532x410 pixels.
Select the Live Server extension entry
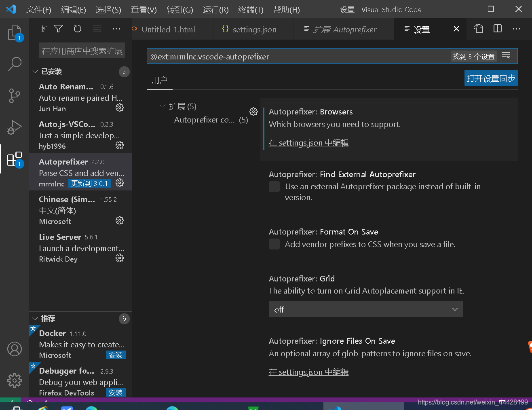[x=80, y=247]
